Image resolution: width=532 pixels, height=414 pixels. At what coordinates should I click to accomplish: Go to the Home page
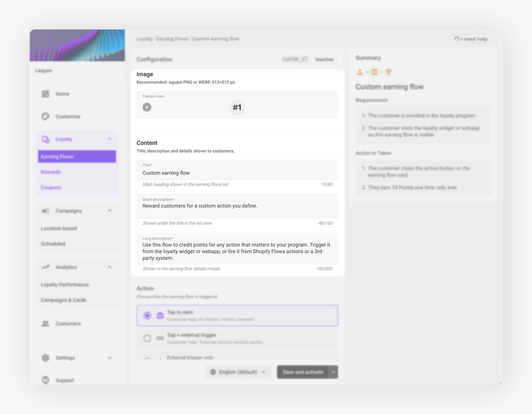point(63,94)
